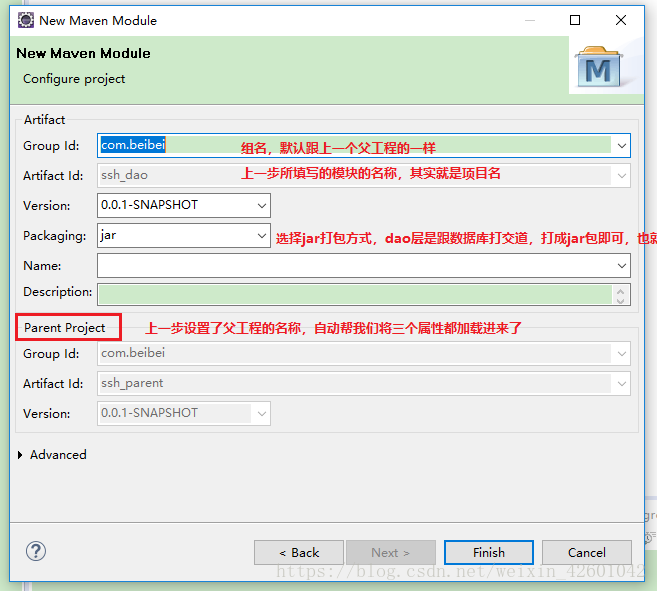Screen dimensions: 657x591
Task: Open the ssh_parent Artifact Id dropdown arrow
Action: (622, 384)
